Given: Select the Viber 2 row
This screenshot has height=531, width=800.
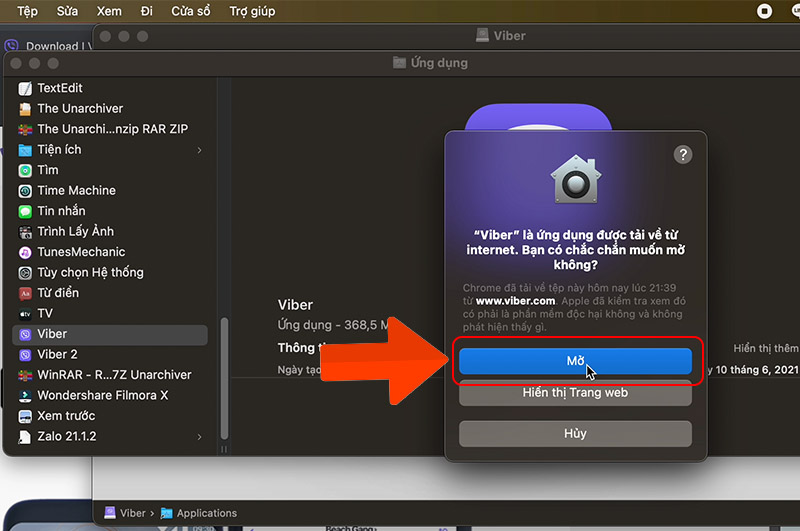Looking at the screenshot, I should pos(110,355).
